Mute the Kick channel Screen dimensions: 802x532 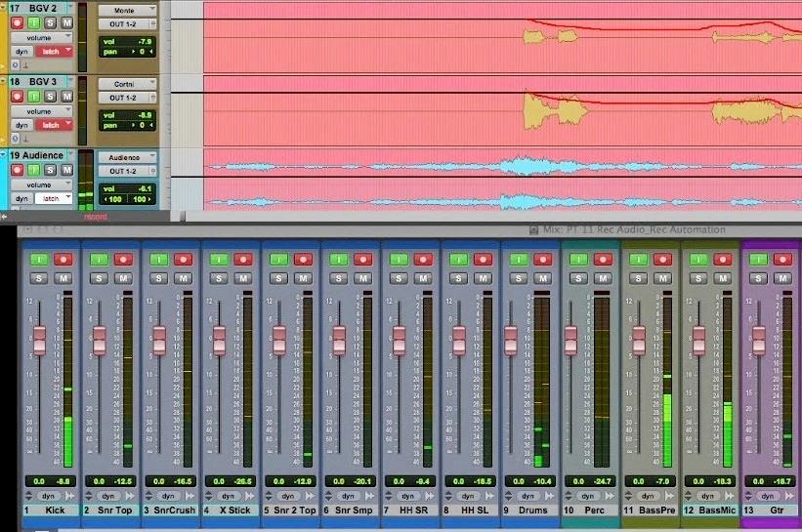pyautogui.click(x=63, y=278)
